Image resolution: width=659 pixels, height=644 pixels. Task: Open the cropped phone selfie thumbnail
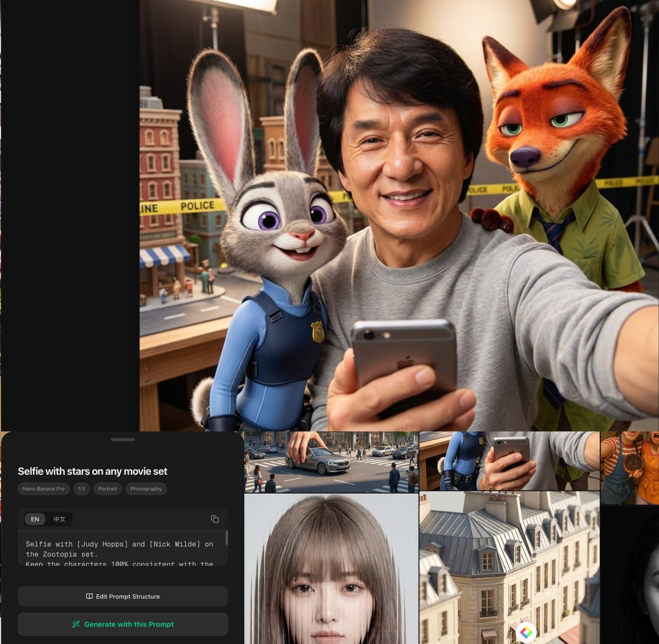510,461
